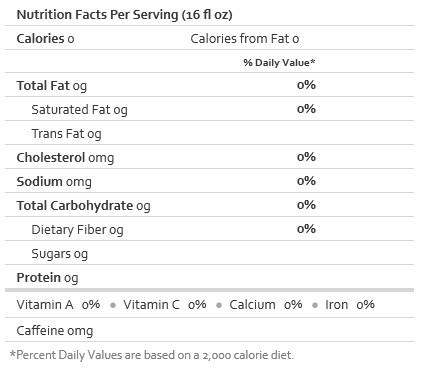Click the Sugars 0g label
421x370 pixels.
click(x=60, y=254)
